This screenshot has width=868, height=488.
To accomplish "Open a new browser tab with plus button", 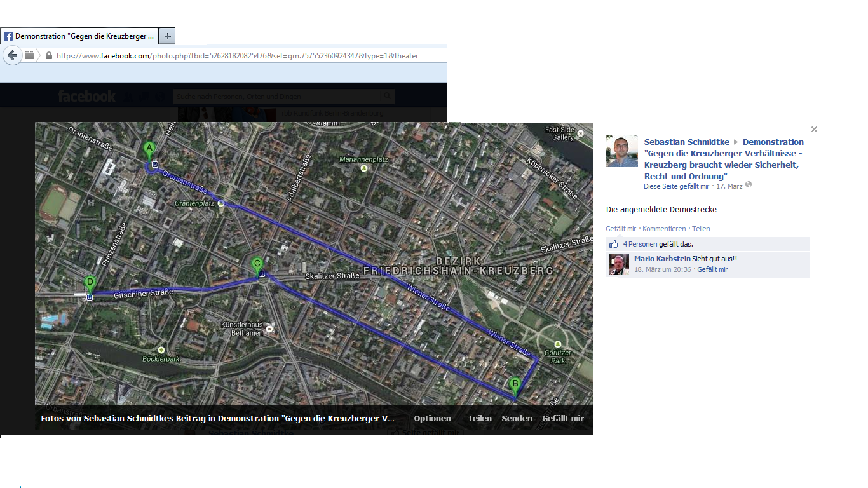I will click(167, 36).
